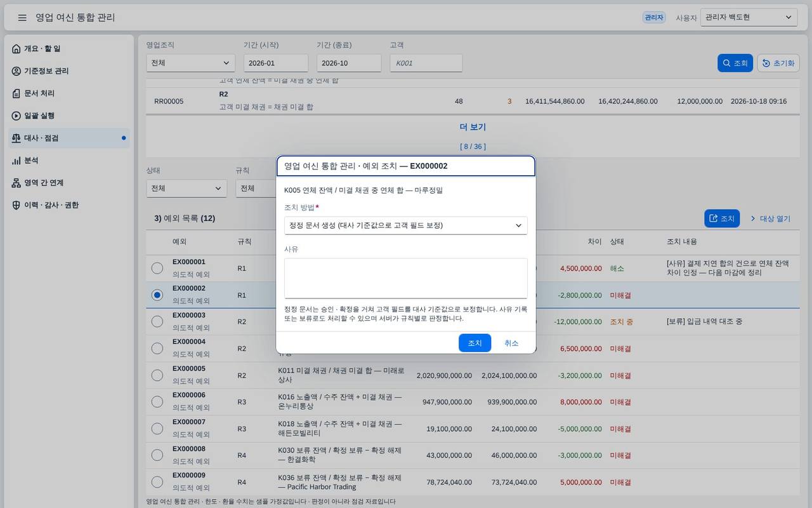812x508 pixels.
Task: Click status 조치 중 for EX000003
Action: 621,322
